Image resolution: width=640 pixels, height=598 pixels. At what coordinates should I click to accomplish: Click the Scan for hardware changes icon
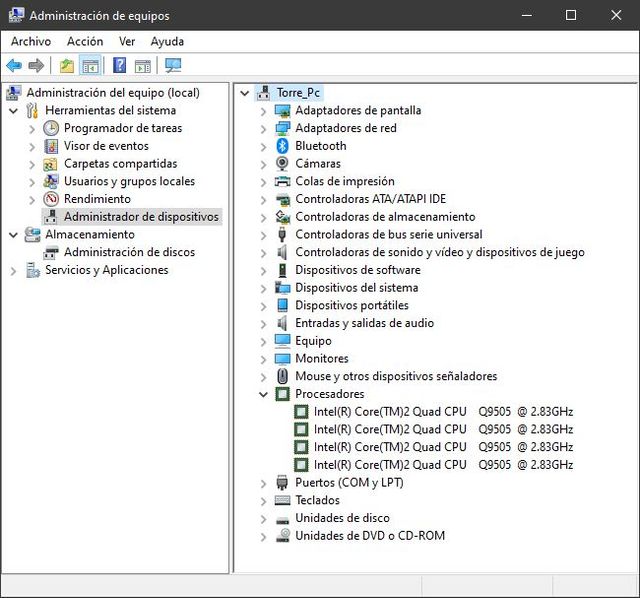(173, 65)
